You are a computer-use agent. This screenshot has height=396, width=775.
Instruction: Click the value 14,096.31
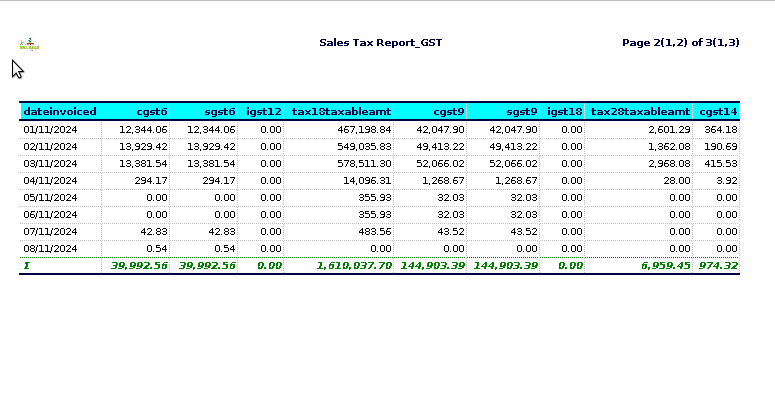(367, 180)
